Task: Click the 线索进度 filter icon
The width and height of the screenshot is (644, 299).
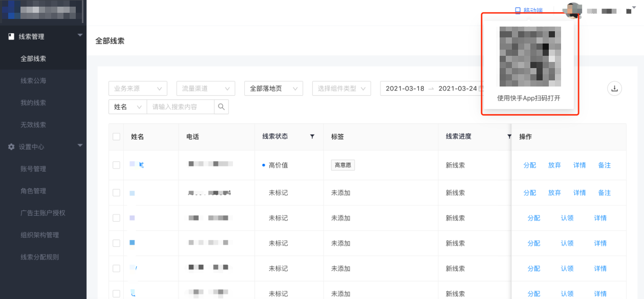Action: [509, 137]
